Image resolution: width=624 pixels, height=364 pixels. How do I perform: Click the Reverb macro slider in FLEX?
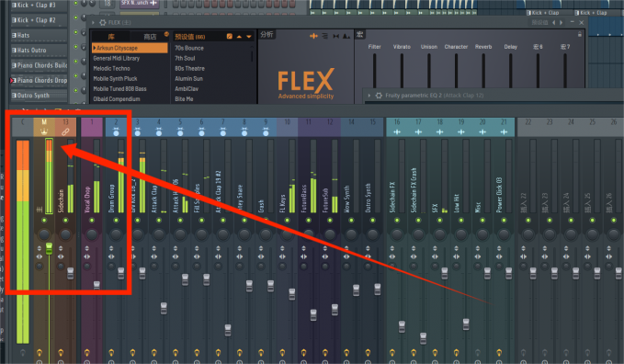tap(483, 71)
